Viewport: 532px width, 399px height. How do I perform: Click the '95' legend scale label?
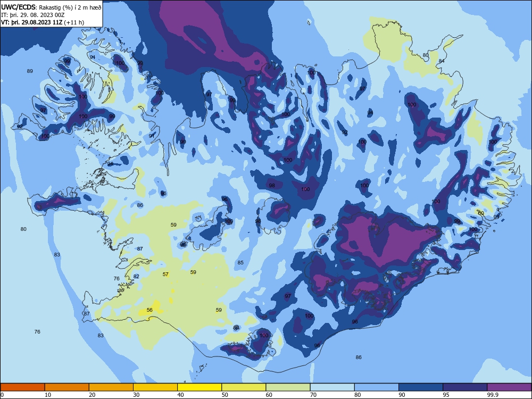click(446, 395)
